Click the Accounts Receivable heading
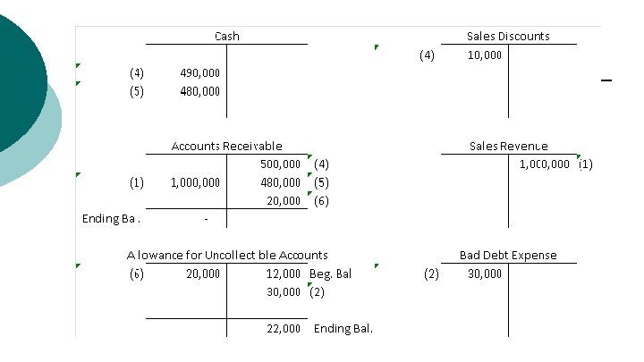Screen dimensions: 644x362 coord(226,146)
